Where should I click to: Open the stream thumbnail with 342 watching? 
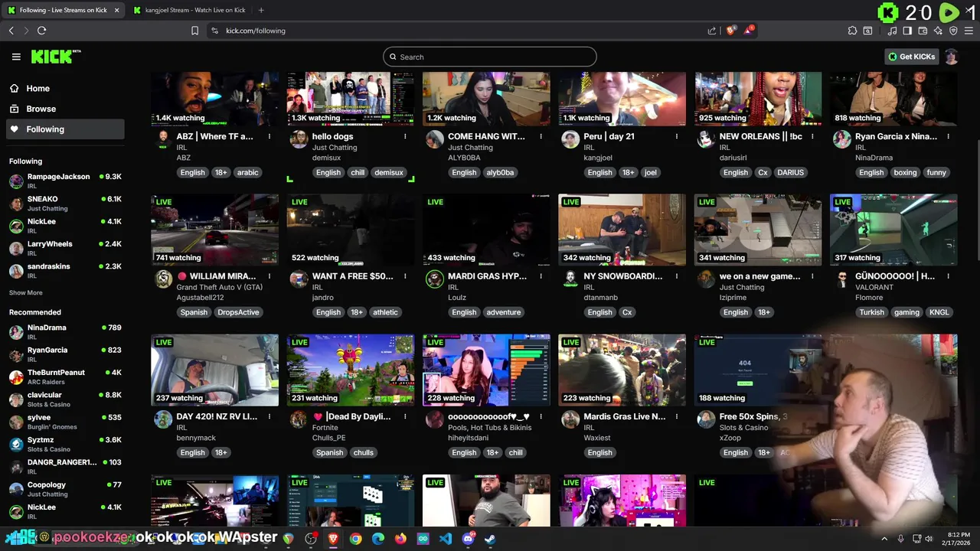click(x=622, y=230)
